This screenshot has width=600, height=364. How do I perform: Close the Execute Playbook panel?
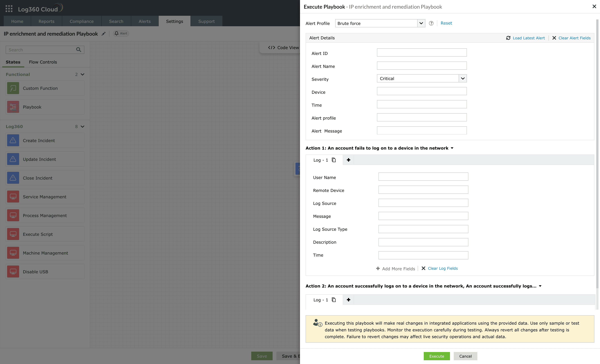[594, 7]
